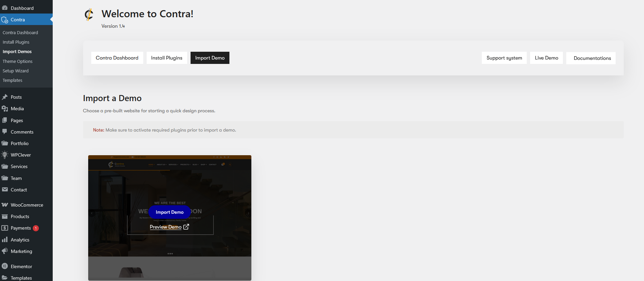The height and width of the screenshot is (281, 644).
Task: Click the Elementor logo icon
Action: (x=5, y=266)
